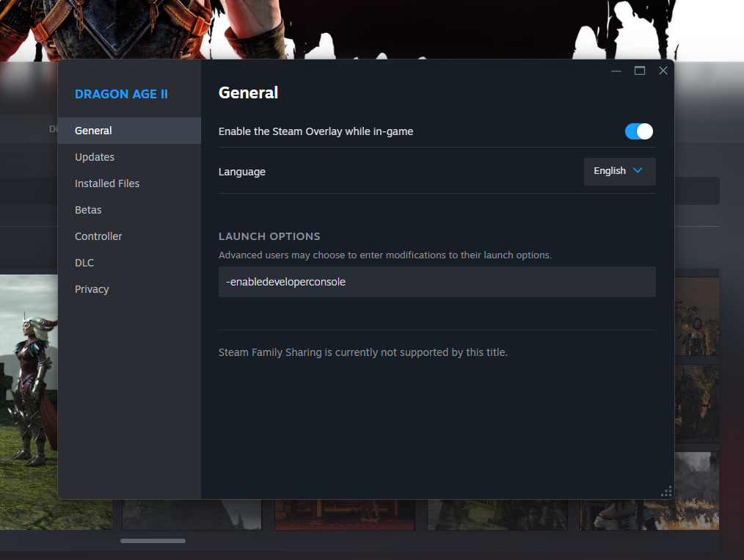The image size is (744, 560).
Task: Open the Updates settings tab
Action: 130,157
